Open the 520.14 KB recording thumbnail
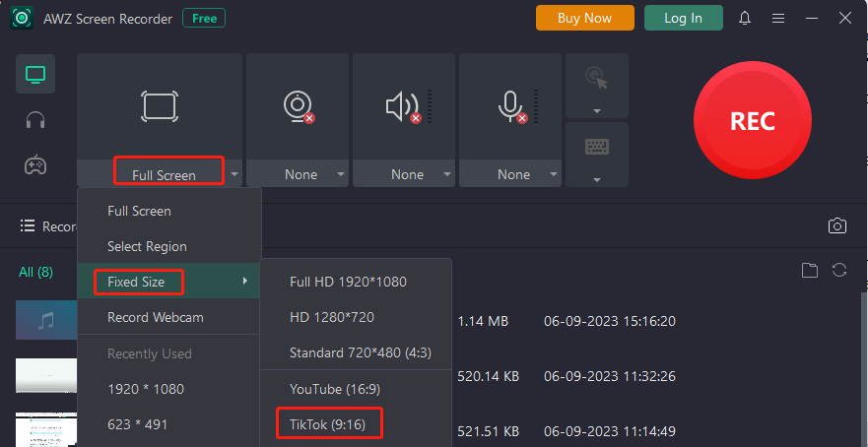Screen dimensions: 868x447 tap(46, 375)
